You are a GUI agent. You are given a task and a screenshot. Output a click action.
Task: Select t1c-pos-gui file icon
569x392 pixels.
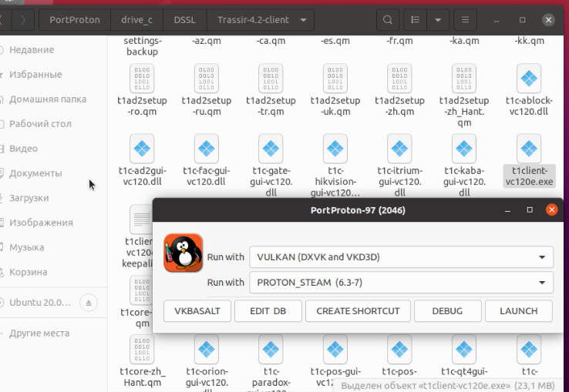(x=335, y=349)
